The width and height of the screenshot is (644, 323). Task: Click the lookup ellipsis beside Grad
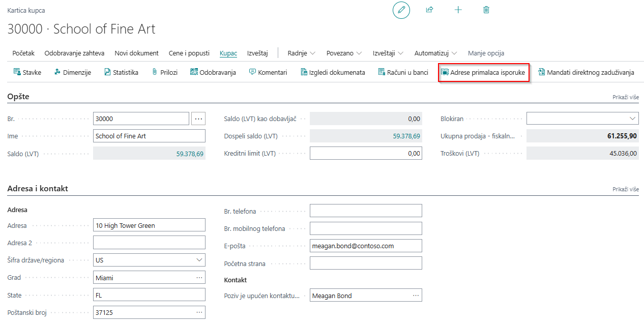coord(199,278)
